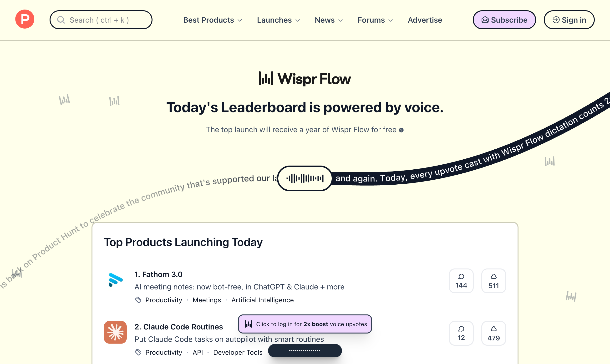The height and width of the screenshot is (364, 610).
Task: Enable 2x boost voice upvotes via login pill
Action: tap(305, 324)
